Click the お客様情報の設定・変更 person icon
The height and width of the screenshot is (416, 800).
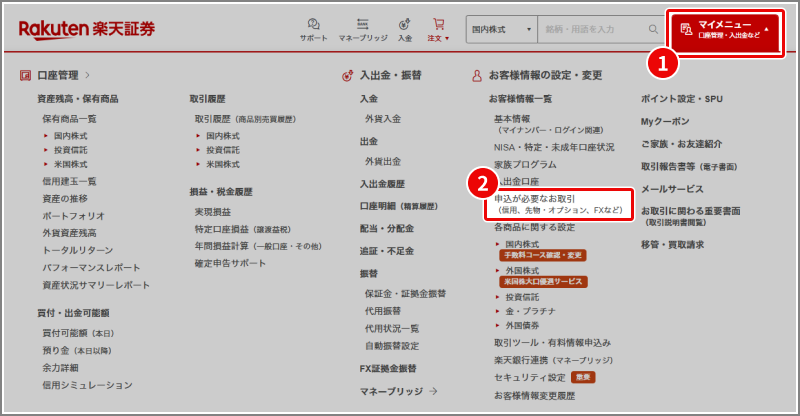(477, 76)
